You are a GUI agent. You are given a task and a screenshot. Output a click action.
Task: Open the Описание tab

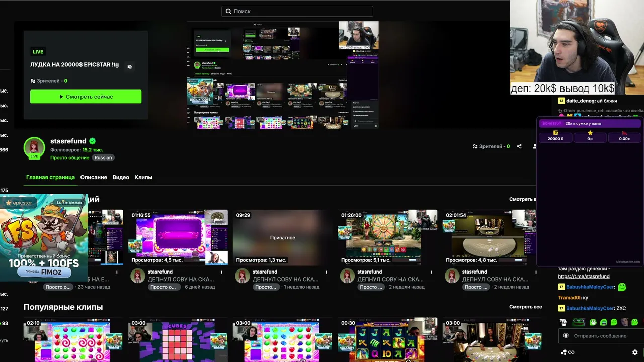click(94, 177)
